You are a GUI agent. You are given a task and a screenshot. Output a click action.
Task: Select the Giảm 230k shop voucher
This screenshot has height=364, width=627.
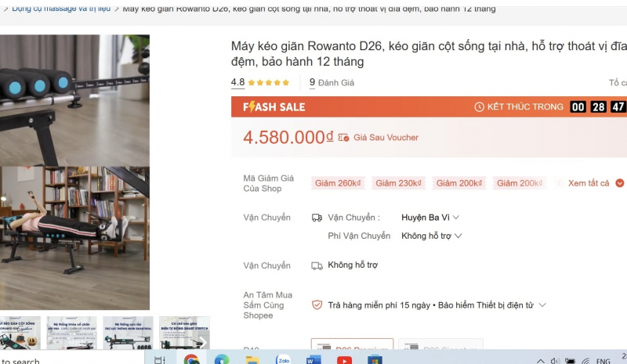398,183
